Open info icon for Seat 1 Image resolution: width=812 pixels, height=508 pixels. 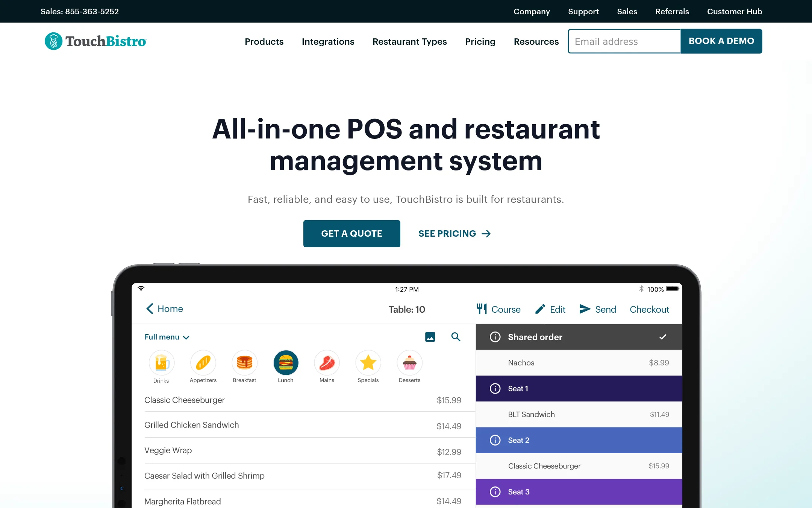pyautogui.click(x=495, y=388)
